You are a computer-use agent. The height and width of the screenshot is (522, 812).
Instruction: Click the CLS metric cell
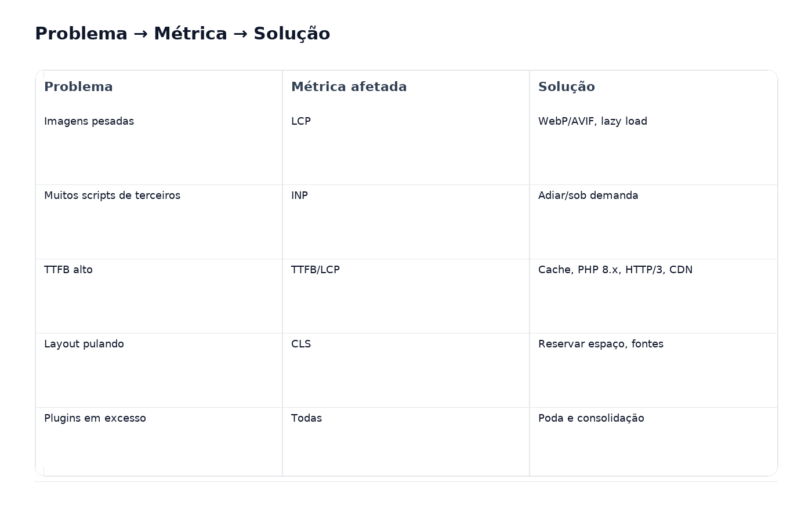(x=301, y=344)
